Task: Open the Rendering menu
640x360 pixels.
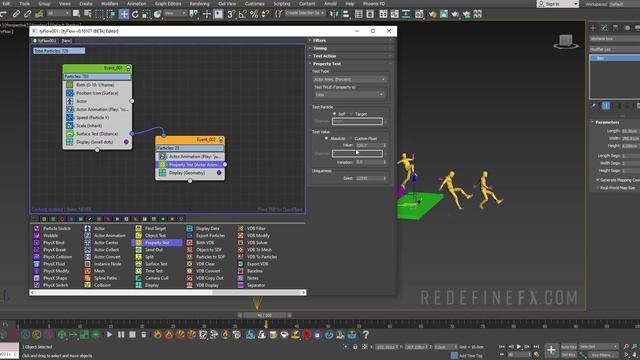Action: (199, 4)
